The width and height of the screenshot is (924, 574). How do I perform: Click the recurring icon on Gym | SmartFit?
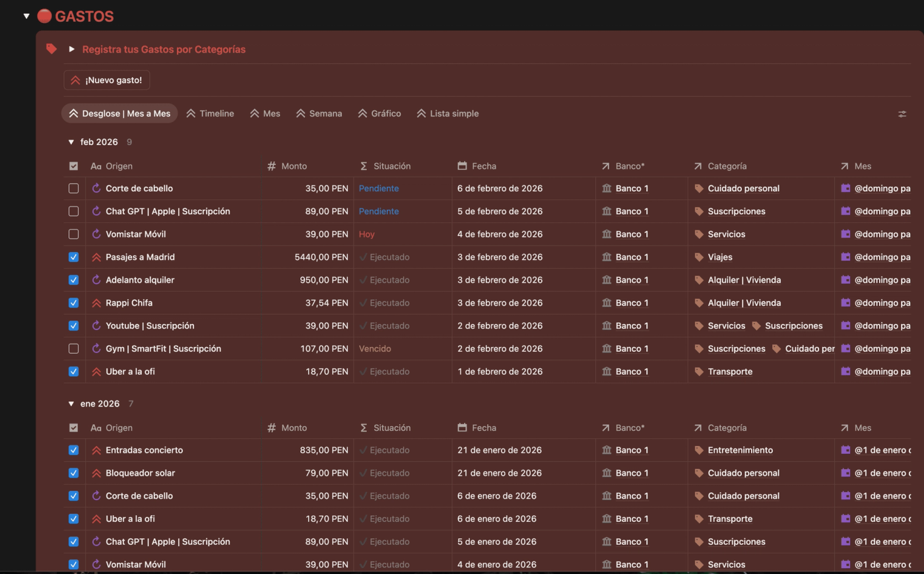[96, 348]
